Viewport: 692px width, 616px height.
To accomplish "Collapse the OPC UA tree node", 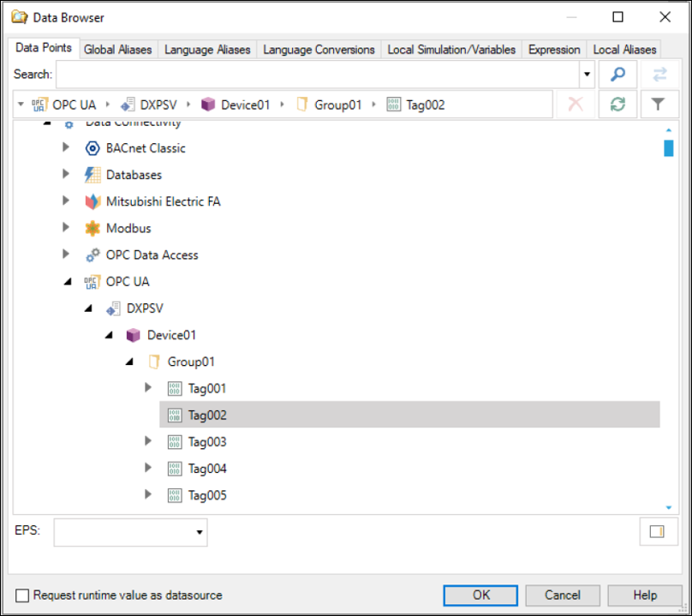I will (x=67, y=282).
